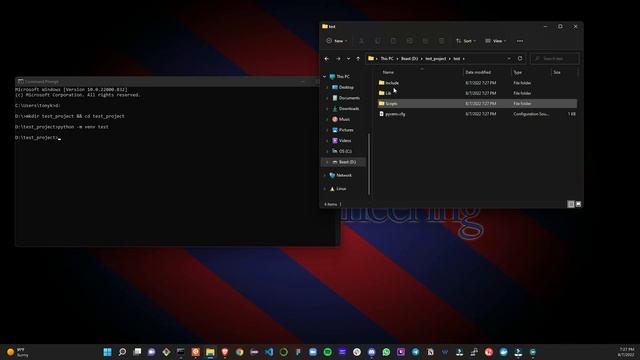
Task: Click Beast (D:) in the address bar breadcrumb
Action: pos(409,59)
